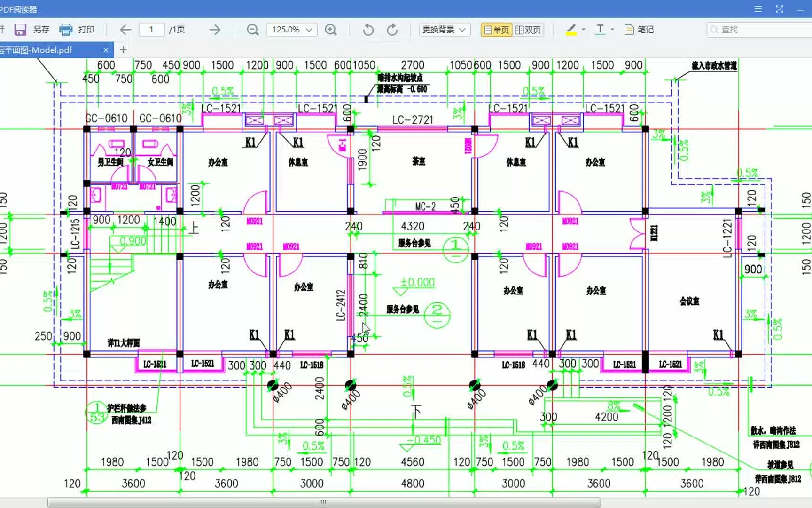Viewport: 812px width, 508px height.
Task: Click the 4200 ramp dimension text
Action: (x=607, y=417)
